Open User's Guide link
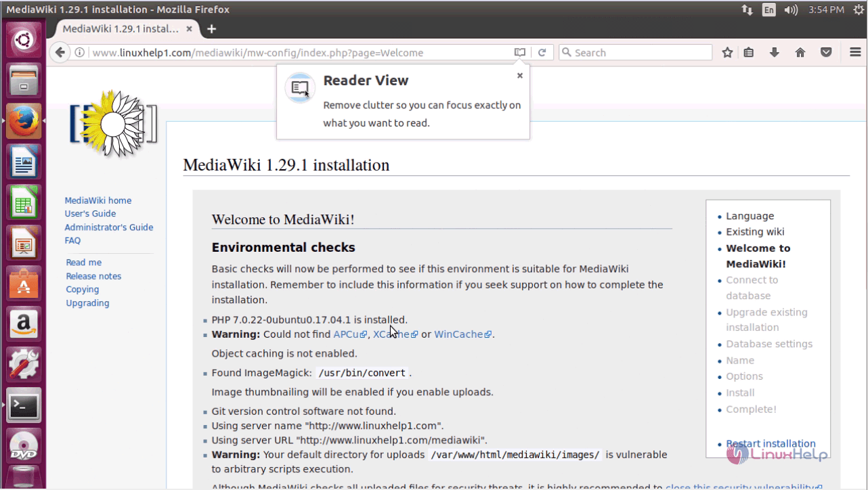868x490 pixels. click(x=90, y=213)
